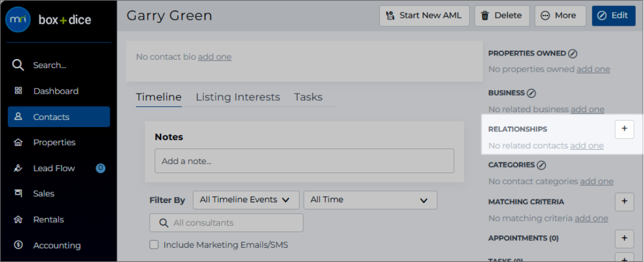The image size is (644, 262).
Task: Switch to the Listing Interests tab
Action: pyautogui.click(x=238, y=97)
